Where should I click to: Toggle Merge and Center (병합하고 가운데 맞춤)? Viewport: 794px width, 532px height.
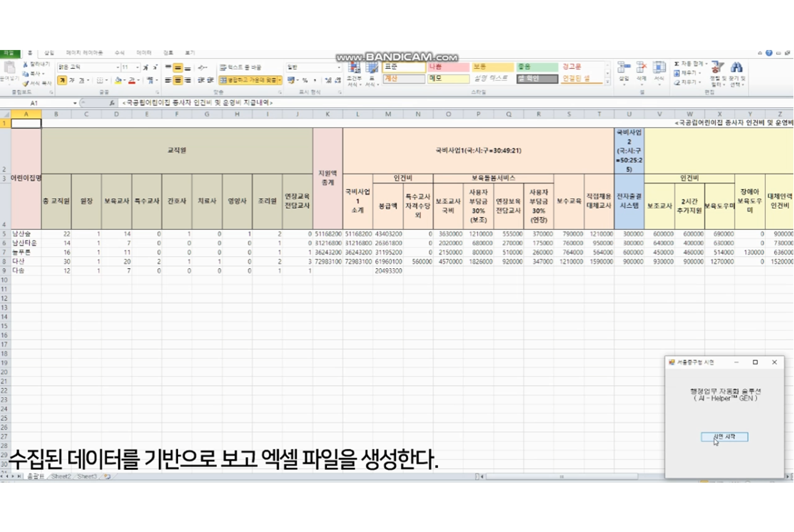click(250, 80)
